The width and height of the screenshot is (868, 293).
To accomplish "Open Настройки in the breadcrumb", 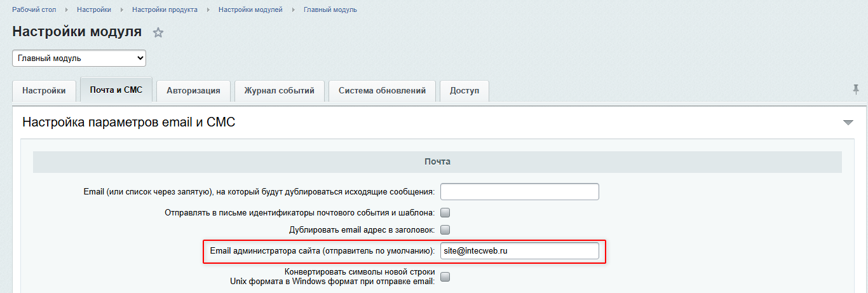I will (94, 10).
